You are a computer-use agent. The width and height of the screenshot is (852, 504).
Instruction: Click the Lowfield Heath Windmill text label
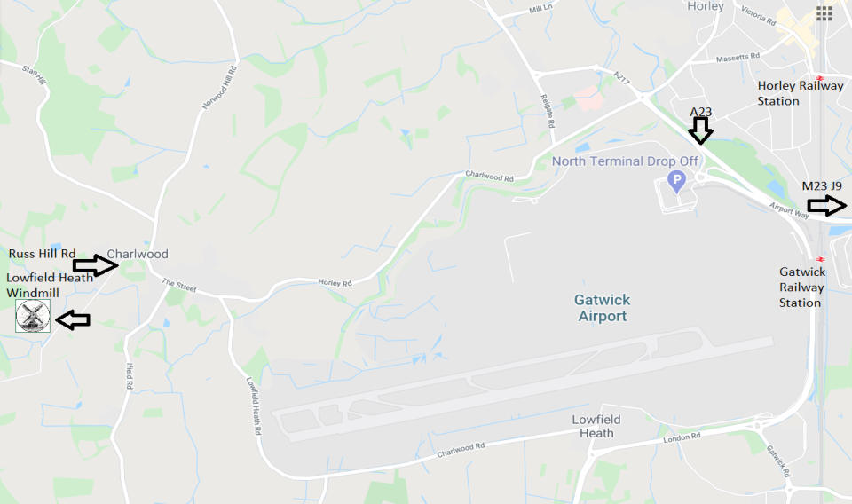tap(50, 285)
